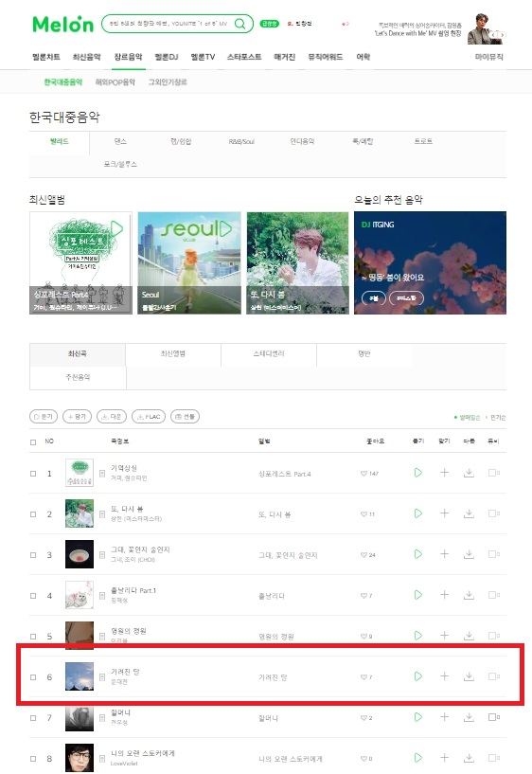Click the Melon logo
The height and width of the screenshot is (774, 532).
pos(62,25)
